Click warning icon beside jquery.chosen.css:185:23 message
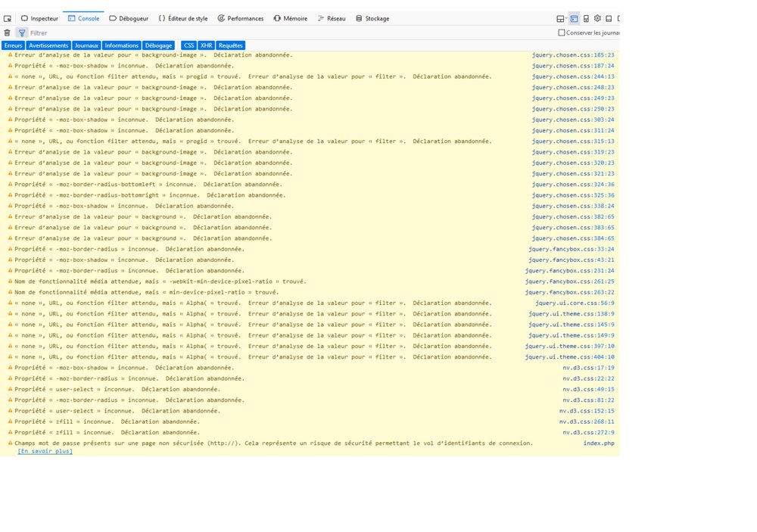This screenshot has width=757, height=532. click(x=10, y=55)
